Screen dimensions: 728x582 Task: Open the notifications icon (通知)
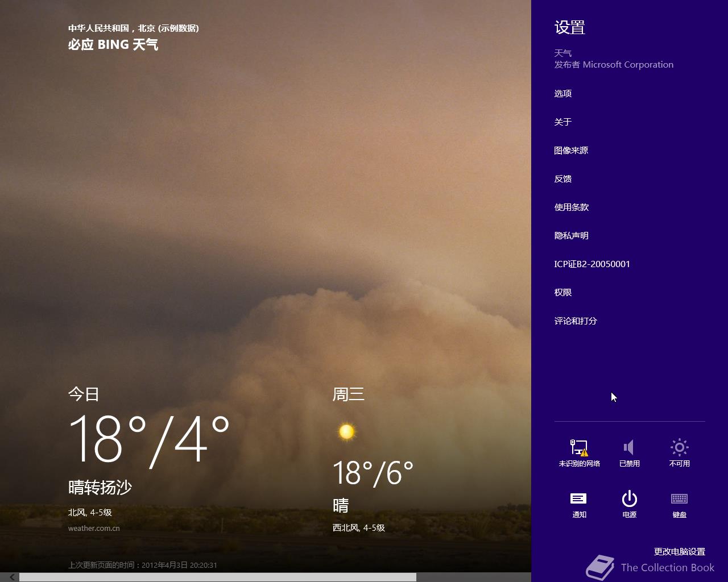coord(579,504)
